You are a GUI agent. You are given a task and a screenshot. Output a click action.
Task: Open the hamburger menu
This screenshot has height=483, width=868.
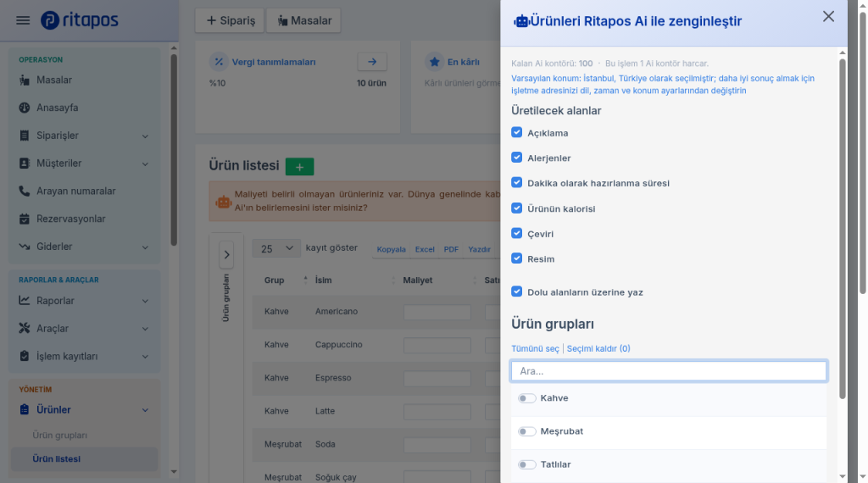pyautogui.click(x=23, y=20)
